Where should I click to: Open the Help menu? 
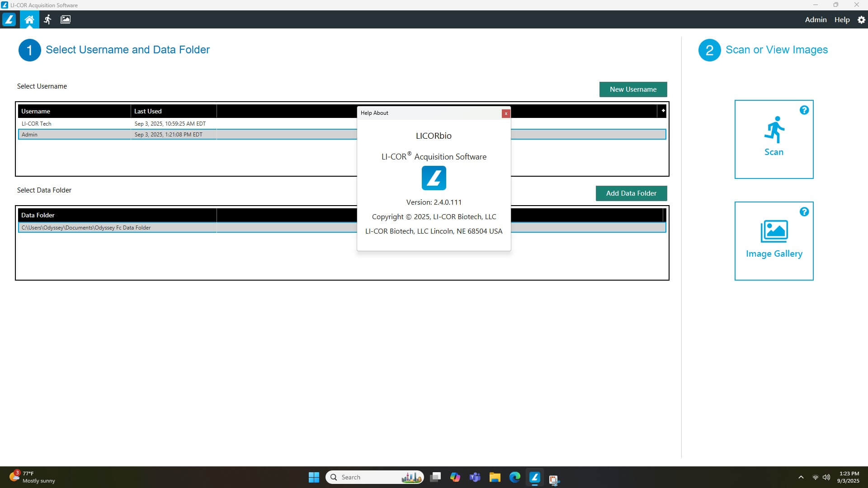coord(842,20)
